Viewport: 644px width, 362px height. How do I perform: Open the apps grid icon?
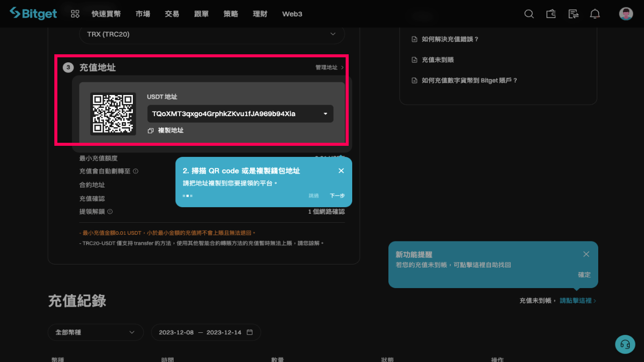(75, 14)
